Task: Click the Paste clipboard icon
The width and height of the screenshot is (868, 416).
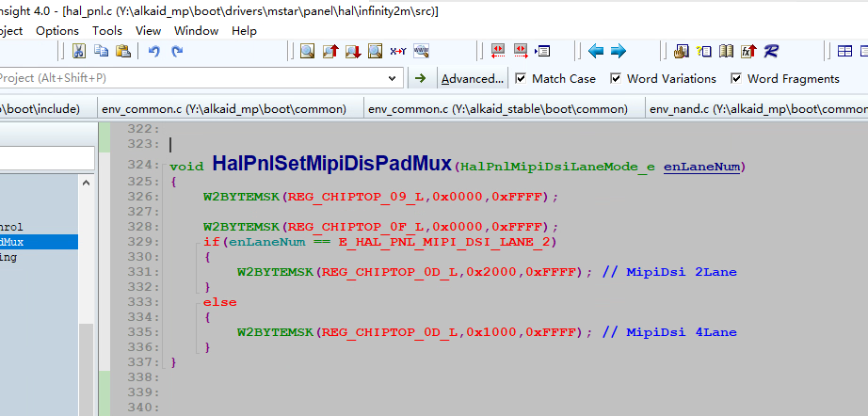Action: click(x=122, y=51)
